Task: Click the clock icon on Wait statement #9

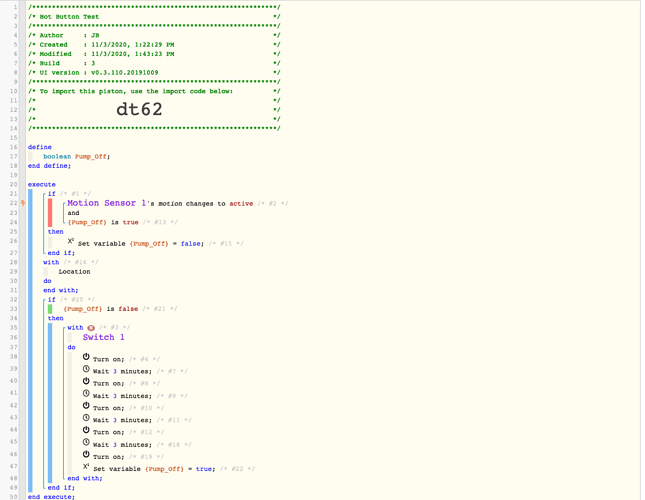Action: click(x=86, y=393)
